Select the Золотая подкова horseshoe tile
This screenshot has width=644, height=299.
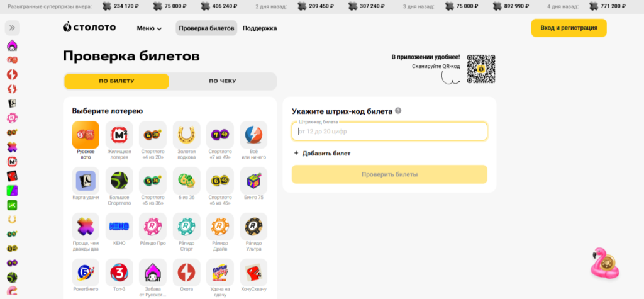click(186, 140)
